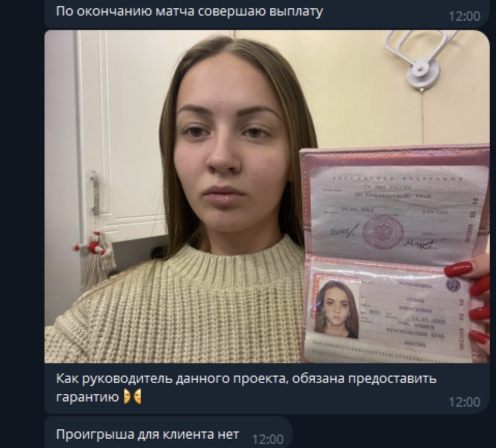This screenshot has width=497, height=448.
Task: Click the 12:00 timestamp under the photo caption
Action: 464,402
